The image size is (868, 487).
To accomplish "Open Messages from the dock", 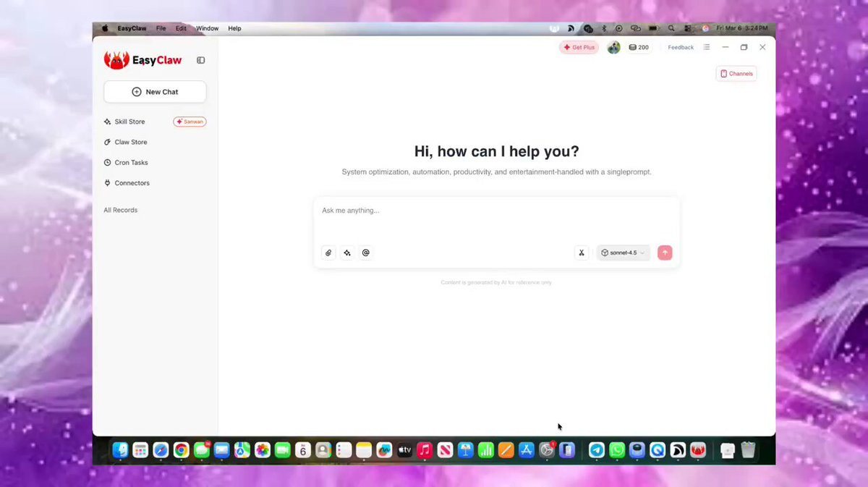I will point(201,450).
